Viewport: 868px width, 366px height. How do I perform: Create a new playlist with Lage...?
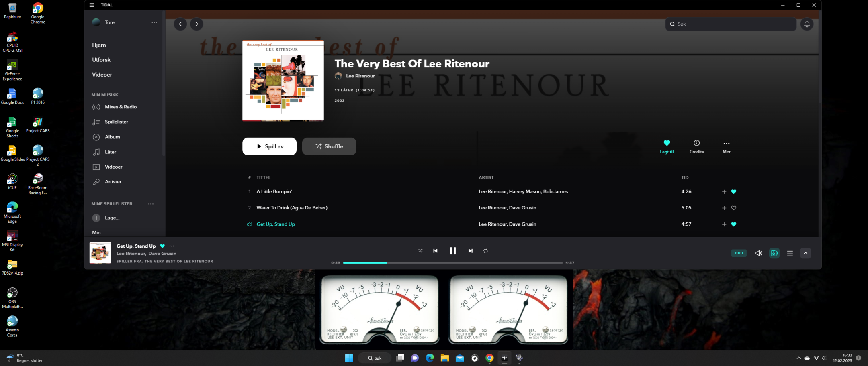pos(106,218)
